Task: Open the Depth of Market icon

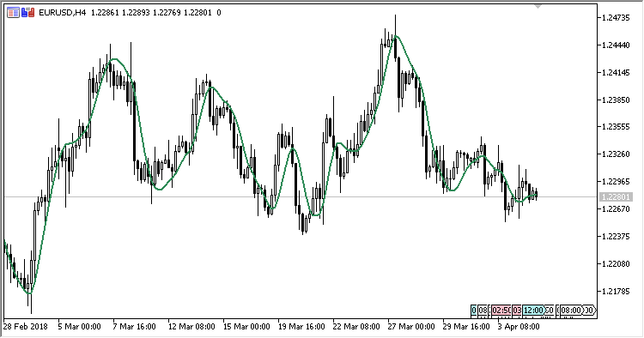Action: pyautogui.click(x=28, y=13)
